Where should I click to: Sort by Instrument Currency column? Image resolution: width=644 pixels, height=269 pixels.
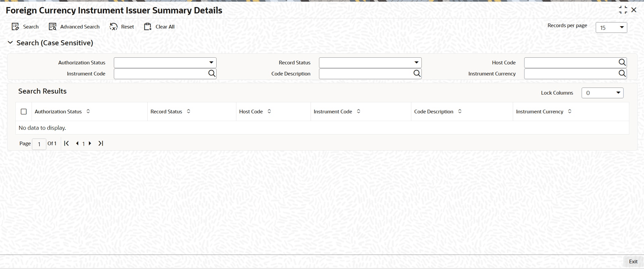pos(569,111)
